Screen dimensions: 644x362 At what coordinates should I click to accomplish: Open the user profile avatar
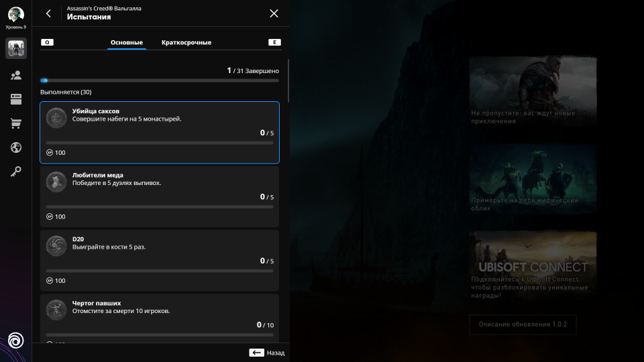(x=16, y=14)
